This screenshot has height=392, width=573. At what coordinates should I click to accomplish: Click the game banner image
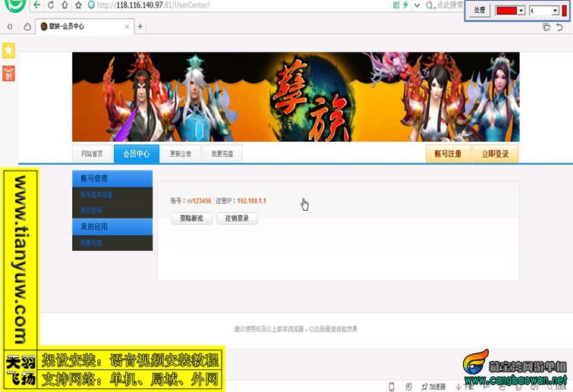pyautogui.click(x=296, y=97)
